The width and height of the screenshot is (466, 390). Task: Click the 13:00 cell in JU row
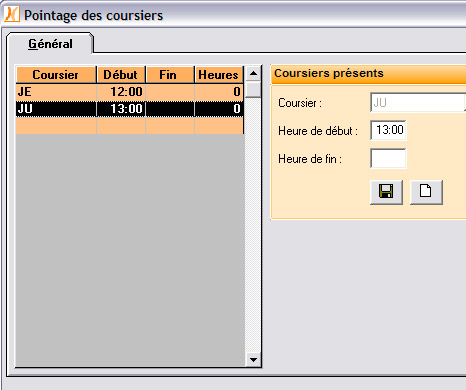121,109
